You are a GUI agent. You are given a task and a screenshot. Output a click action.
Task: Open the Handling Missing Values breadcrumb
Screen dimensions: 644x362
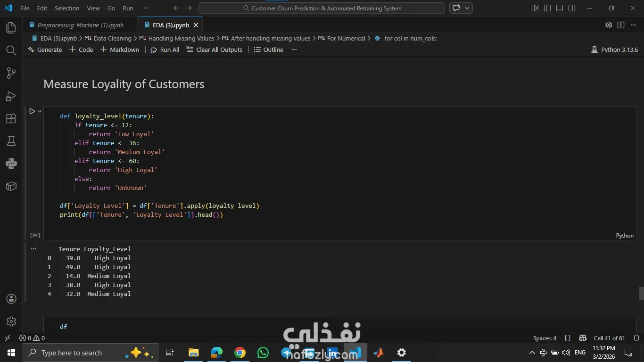pos(181,38)
